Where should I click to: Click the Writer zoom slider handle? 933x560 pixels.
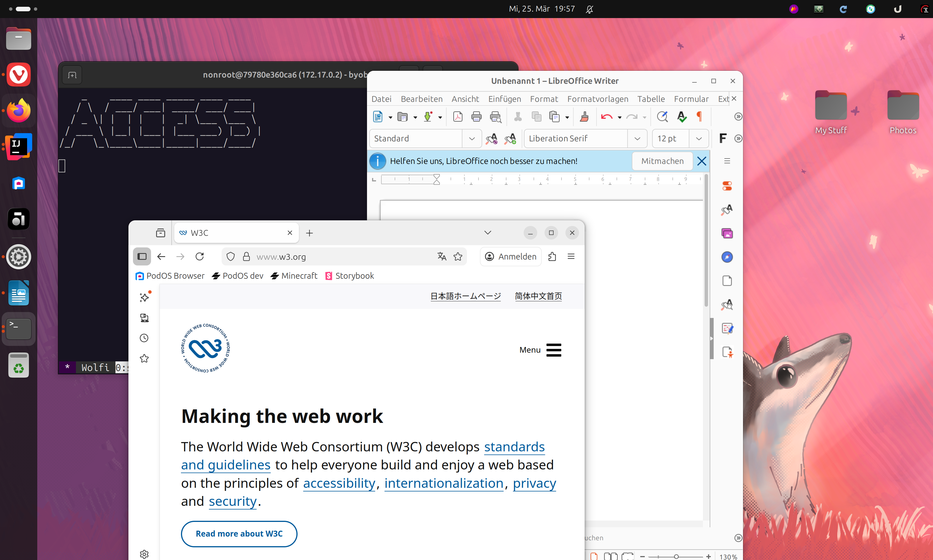tap(676, 557)
